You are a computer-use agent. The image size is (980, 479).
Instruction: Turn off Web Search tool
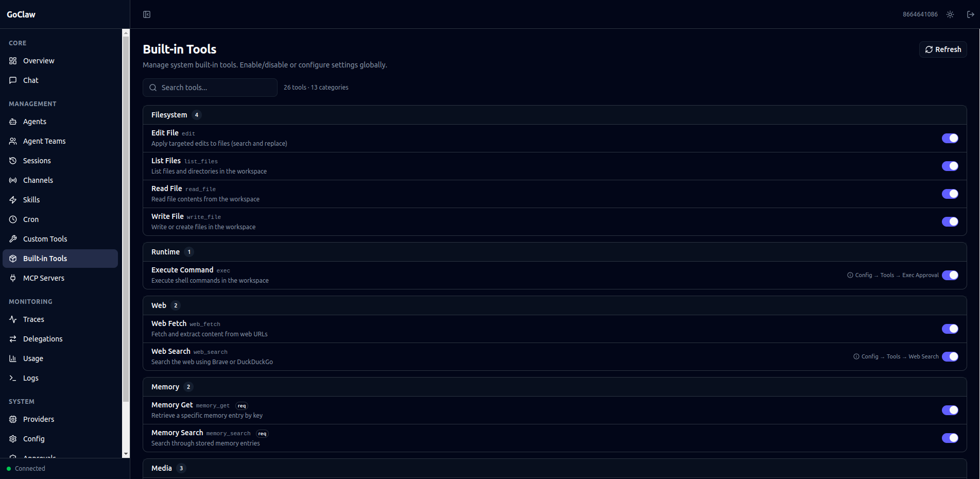[950, 356]
